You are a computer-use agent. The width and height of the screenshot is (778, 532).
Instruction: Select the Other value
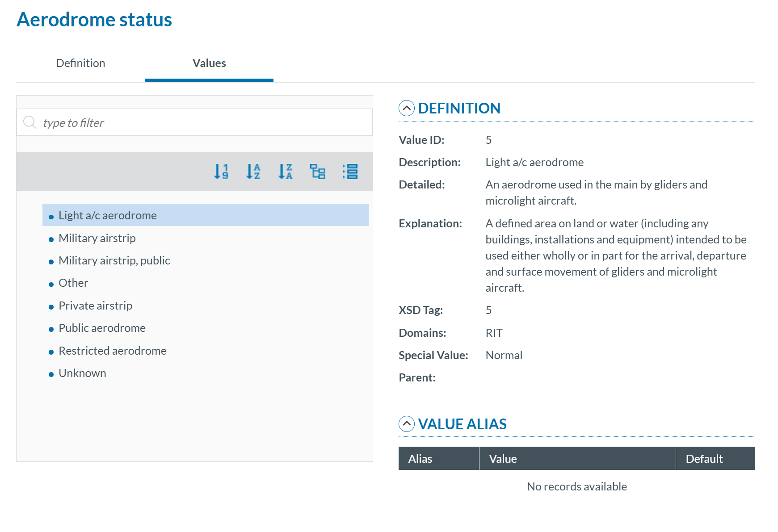pyautogui.click(x=73, y=283)
